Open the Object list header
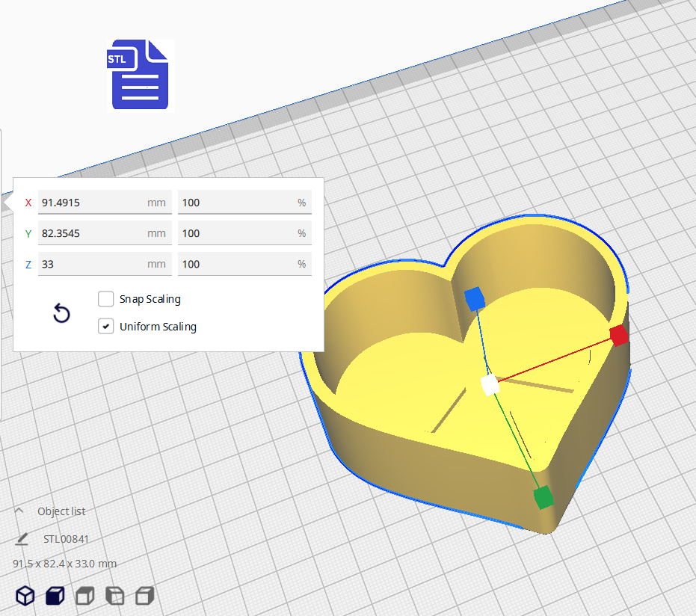This screenshot has width=696, height=616. (60, 511)
